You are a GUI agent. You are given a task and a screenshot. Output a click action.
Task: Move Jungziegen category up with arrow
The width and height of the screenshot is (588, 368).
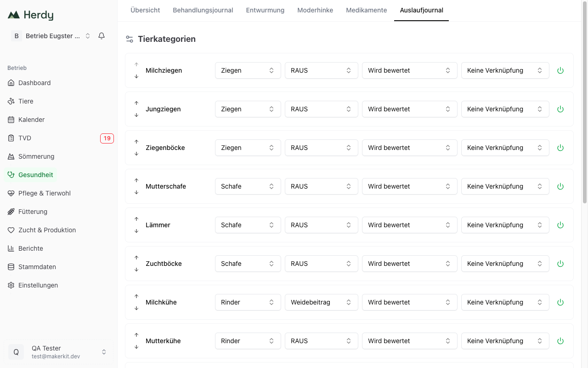coord(136,103)
